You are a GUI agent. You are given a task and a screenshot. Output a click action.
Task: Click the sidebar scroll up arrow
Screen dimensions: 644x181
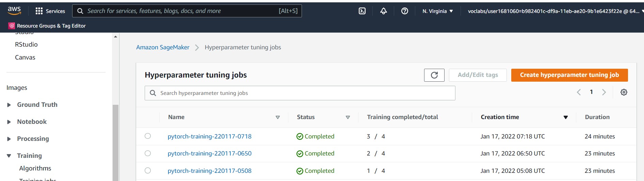tap(115, 36)
